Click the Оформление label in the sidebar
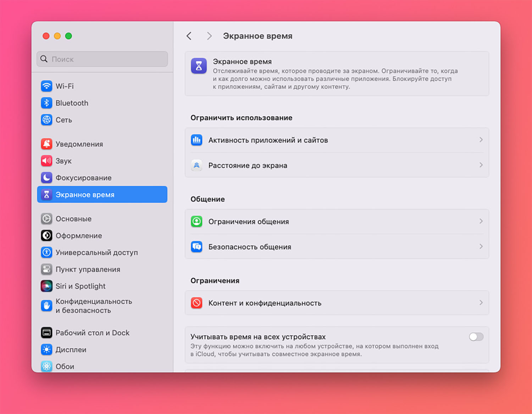Viewport: 532px width, 414px height. 79,236
